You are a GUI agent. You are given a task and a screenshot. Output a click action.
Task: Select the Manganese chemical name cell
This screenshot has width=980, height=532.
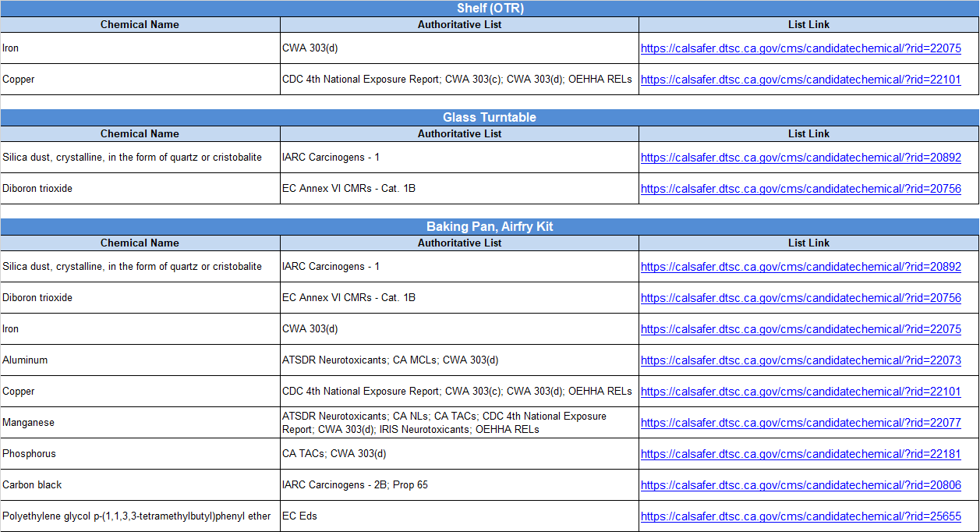coord(140,423)
